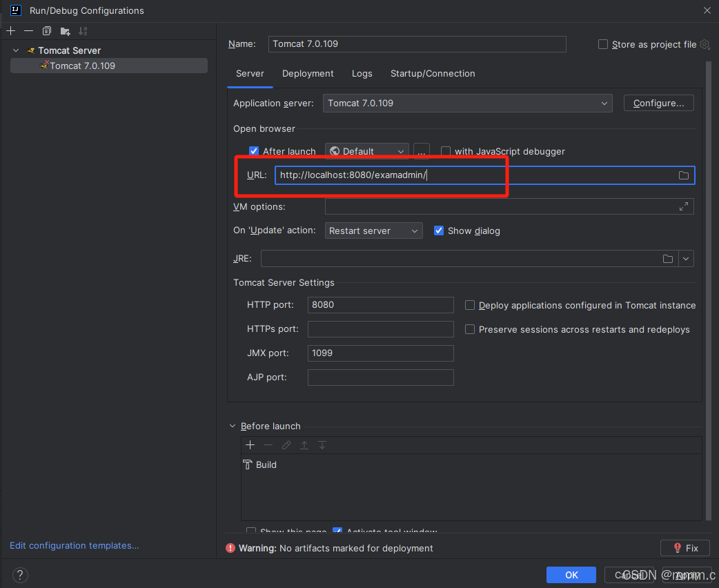The height and width of the screenshot is (588, 719).
Task: Open Application server dropdown
Action: click(x=467, y=104)
